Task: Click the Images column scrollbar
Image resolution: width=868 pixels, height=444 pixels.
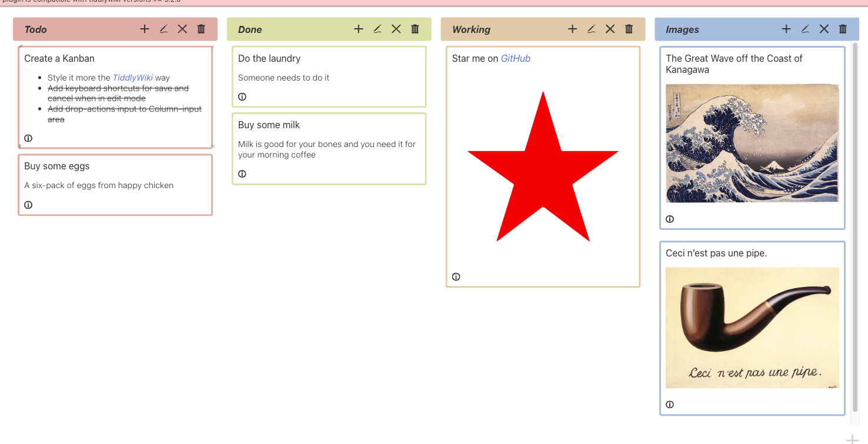Action: click(855, 227)
